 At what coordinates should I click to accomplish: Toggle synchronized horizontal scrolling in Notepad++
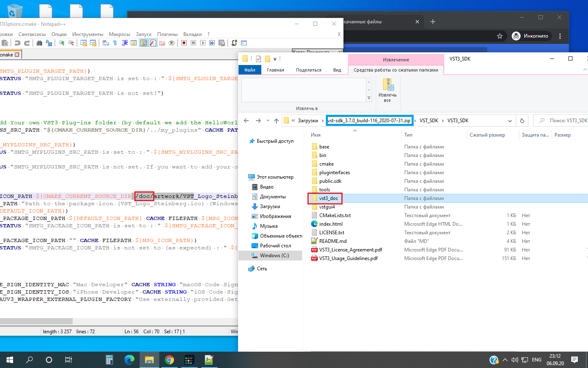coord(93,43)
